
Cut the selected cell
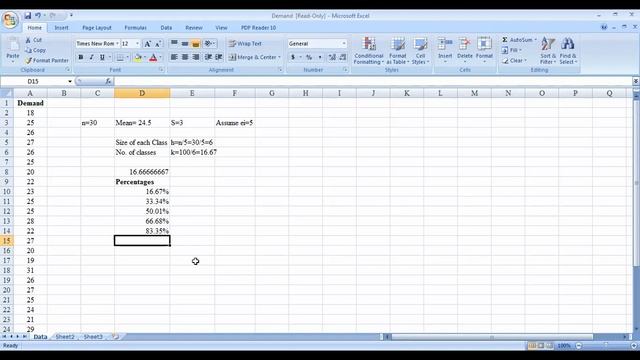[33, 40]
